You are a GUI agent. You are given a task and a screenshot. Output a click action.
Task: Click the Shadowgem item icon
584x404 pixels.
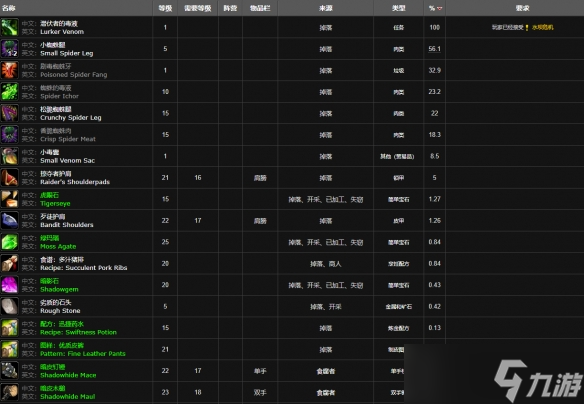point(9,285)
